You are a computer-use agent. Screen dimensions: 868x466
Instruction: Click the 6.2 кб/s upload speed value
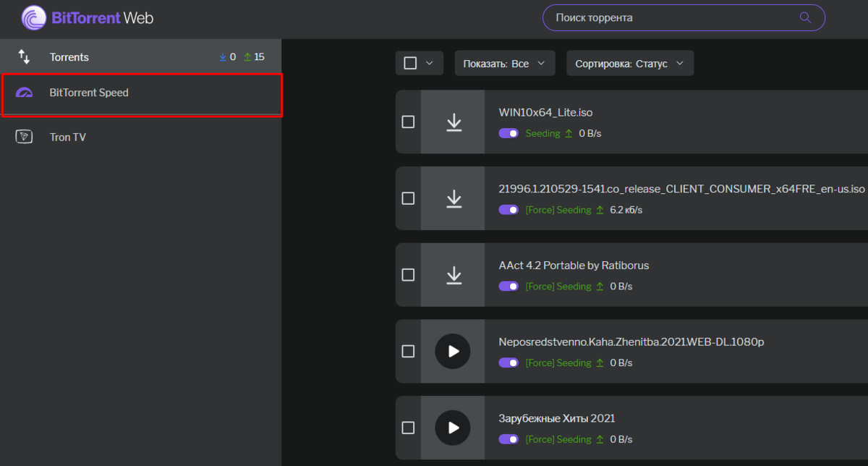pyautogui.click(x=626, y=210)
